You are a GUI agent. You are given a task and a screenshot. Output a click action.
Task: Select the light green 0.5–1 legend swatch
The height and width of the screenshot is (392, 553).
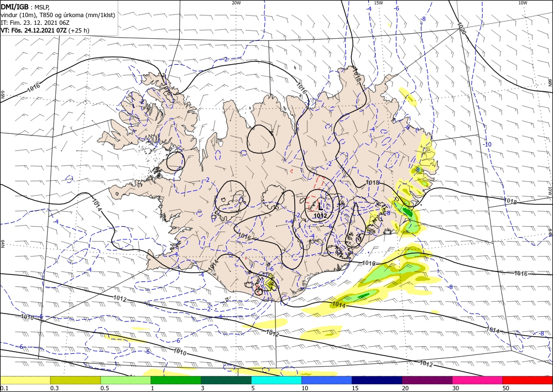pyautogui.click(x=126, y=380)
